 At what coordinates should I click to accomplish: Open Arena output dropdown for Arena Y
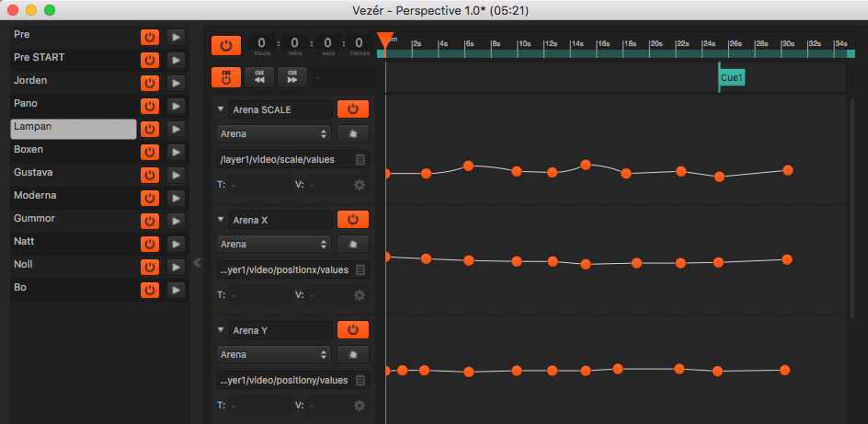(273, 354)
